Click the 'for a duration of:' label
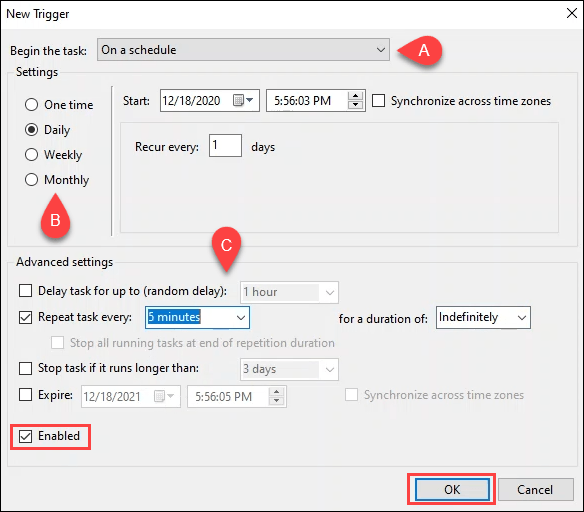The height and width of the screenshot is (512, 584). coord(383,319)
